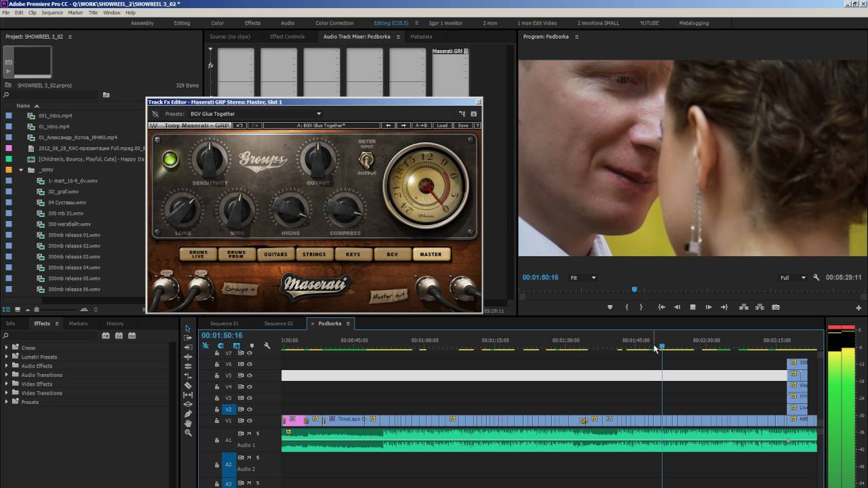This screenshot has width=868, height=488.
Task: Expand the Lumetri Presets folder
Action: (x=7, y=357)
